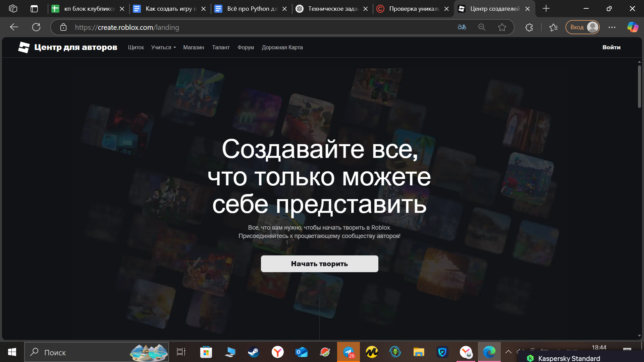Open Yandex Browser from the taskbar

coord(277,352)
